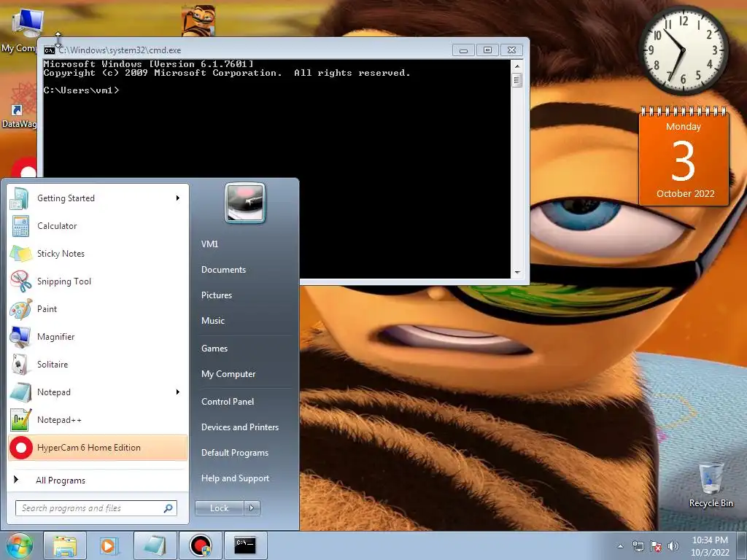Open Music from Start menu
The height and width of the screenshot is (560, 747).
click(x=212, y=321)
